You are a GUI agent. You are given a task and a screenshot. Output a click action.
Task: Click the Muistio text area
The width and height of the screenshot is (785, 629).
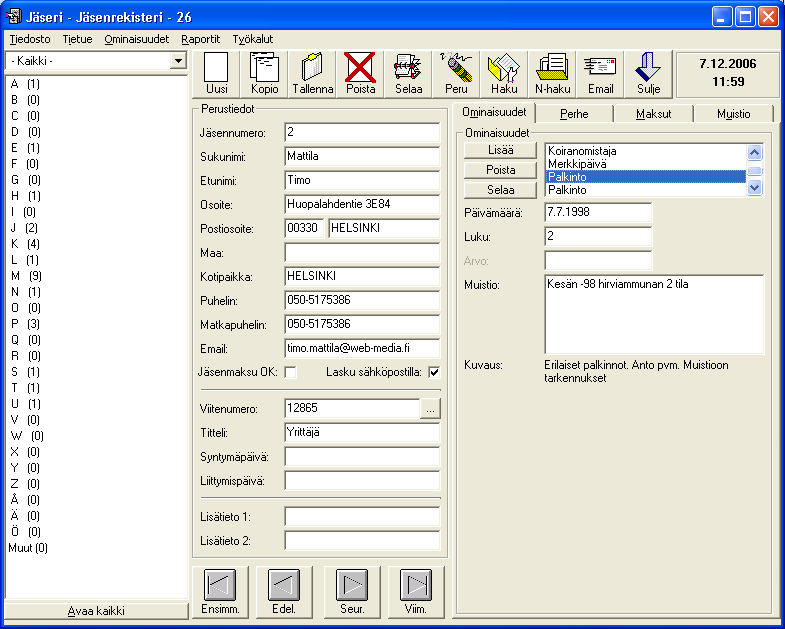(x=654, y=314)
